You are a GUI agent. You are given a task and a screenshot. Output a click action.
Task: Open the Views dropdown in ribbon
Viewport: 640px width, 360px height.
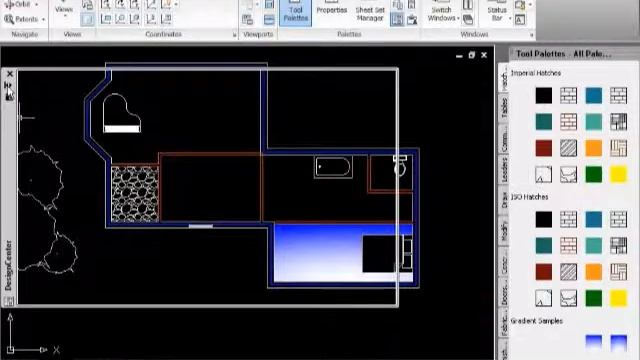click(x=64, y=11)
